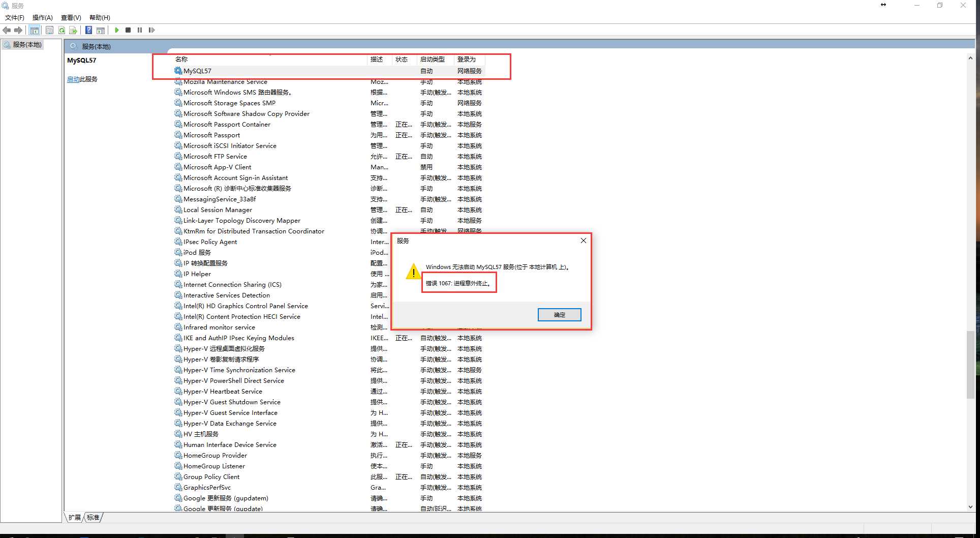
Task: Select Human Interface Device Service row
Action: 329,444
